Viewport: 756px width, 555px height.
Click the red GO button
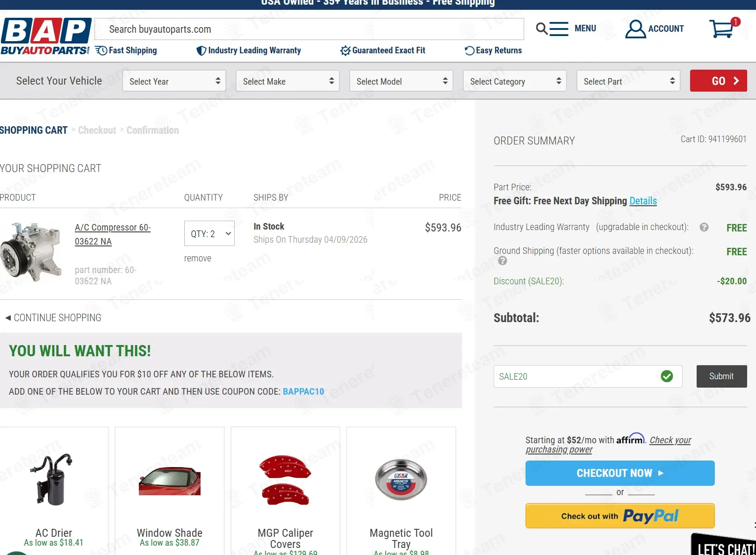[x=719, y=81]
